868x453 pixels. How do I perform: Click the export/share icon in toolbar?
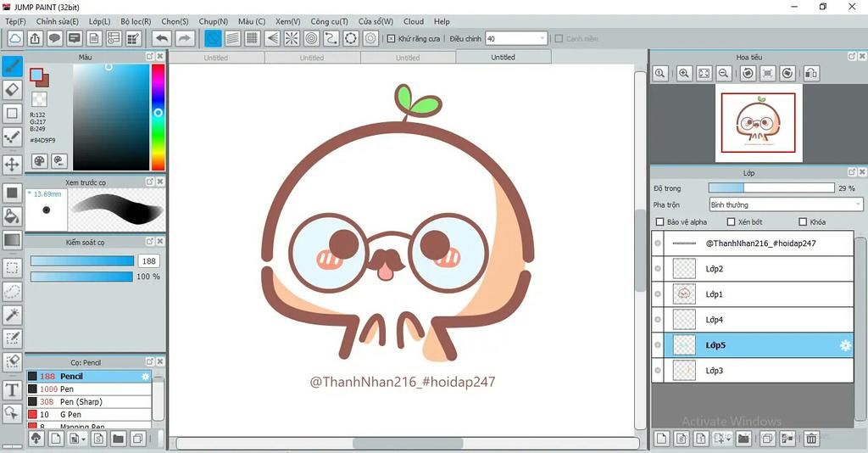(x=35, y=38)
